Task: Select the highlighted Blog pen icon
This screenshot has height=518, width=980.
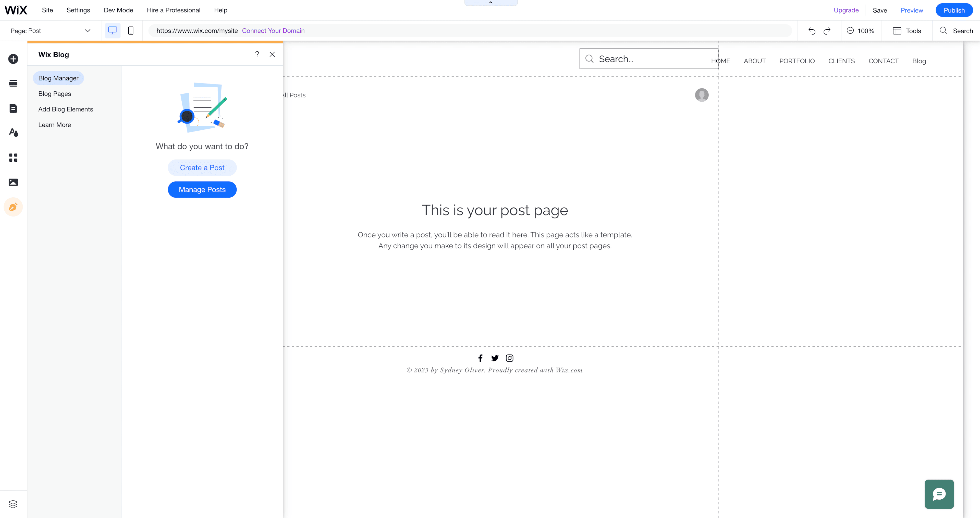Action: coord(13,207)
